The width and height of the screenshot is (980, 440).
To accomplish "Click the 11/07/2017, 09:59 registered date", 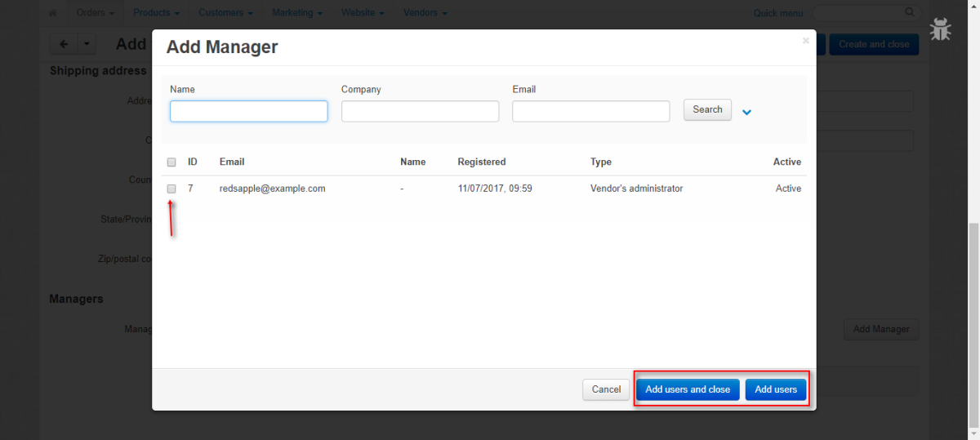I will coord(495,189).
